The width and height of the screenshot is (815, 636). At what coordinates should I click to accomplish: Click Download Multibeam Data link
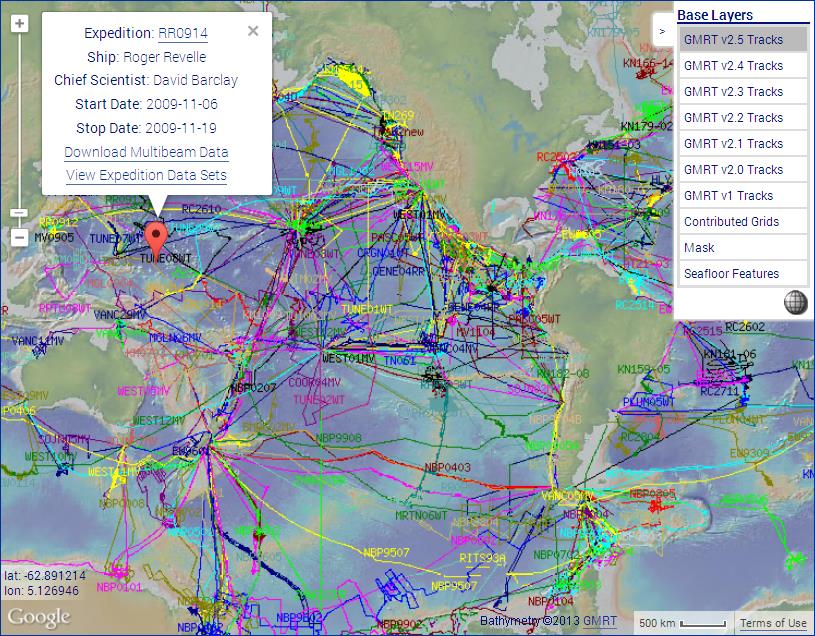point(146,152)
